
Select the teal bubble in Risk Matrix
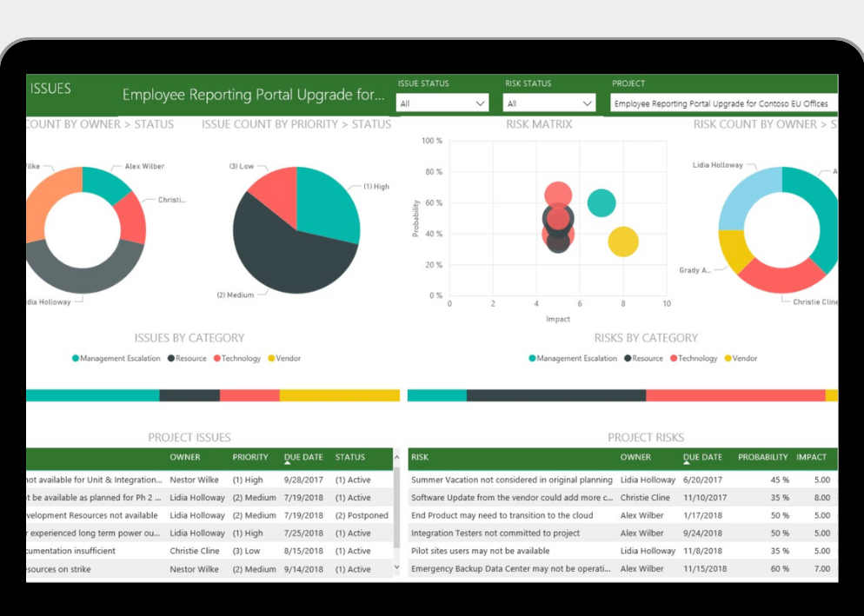(601, 203)
